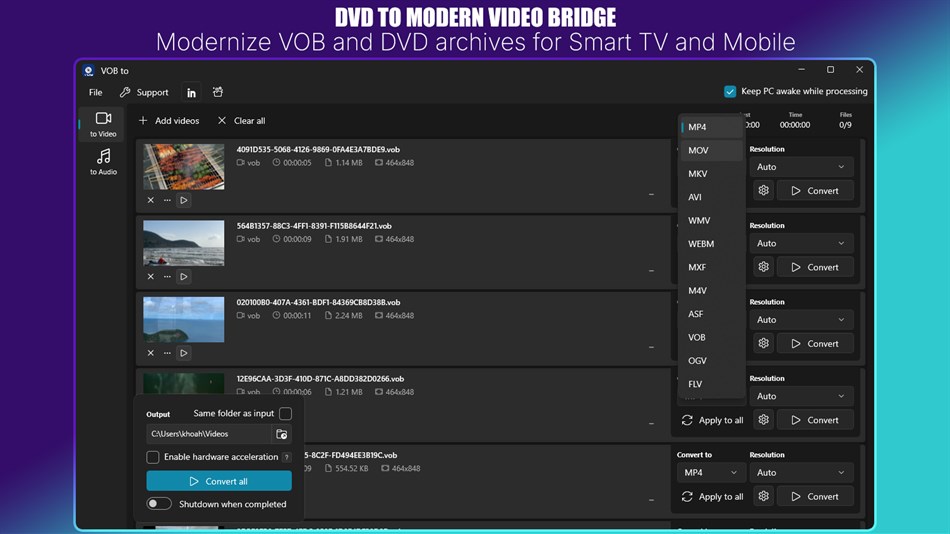950x534 pixels.
Task: Select VOB in the format list
Action: point(711,338)
